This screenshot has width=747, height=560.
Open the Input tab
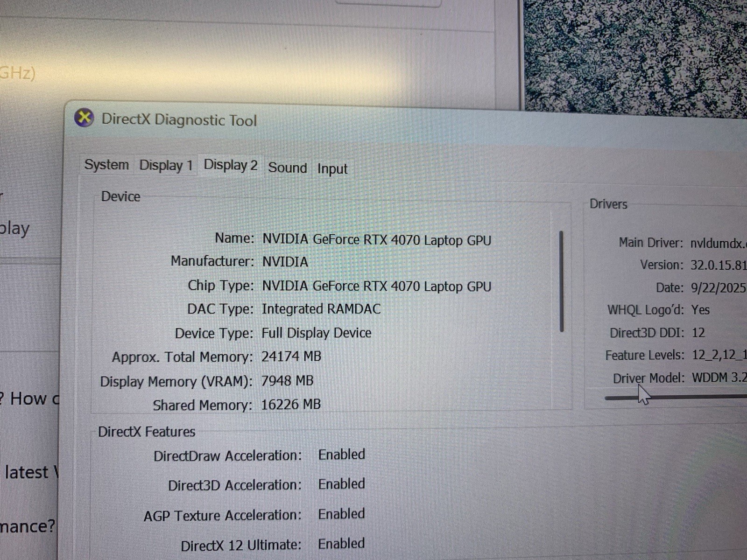(332, 168)
